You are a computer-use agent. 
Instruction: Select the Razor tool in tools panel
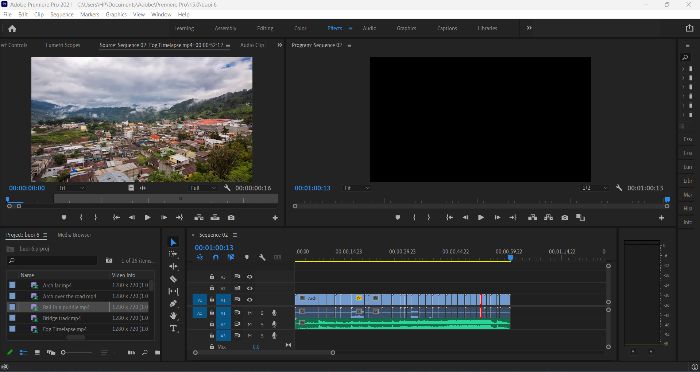coord(173,279)
